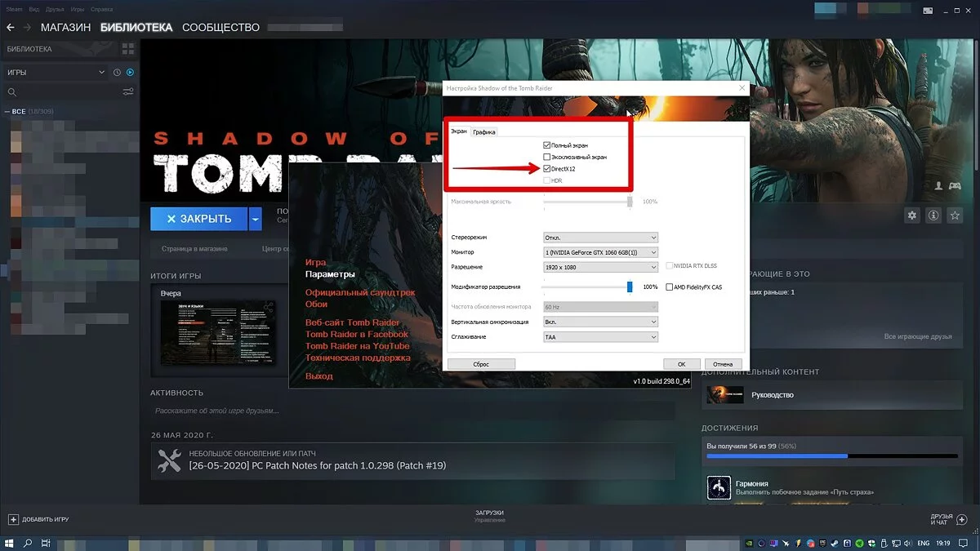Open Официальный саундтрек launcher link
This screenshot has height=551, width=980.
[x=360, y=292]
